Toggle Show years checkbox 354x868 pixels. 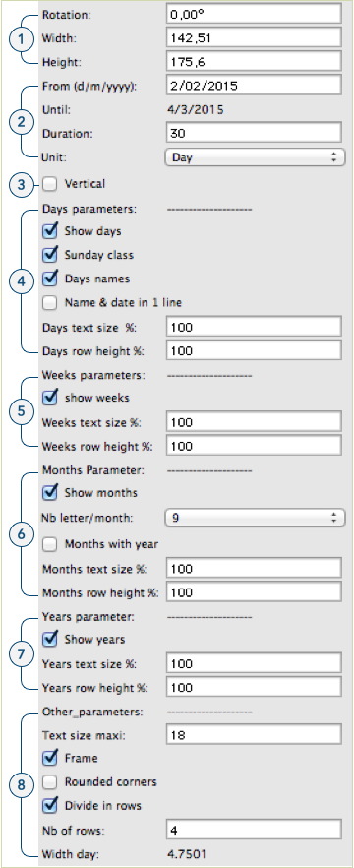click(x=50, y=639)
